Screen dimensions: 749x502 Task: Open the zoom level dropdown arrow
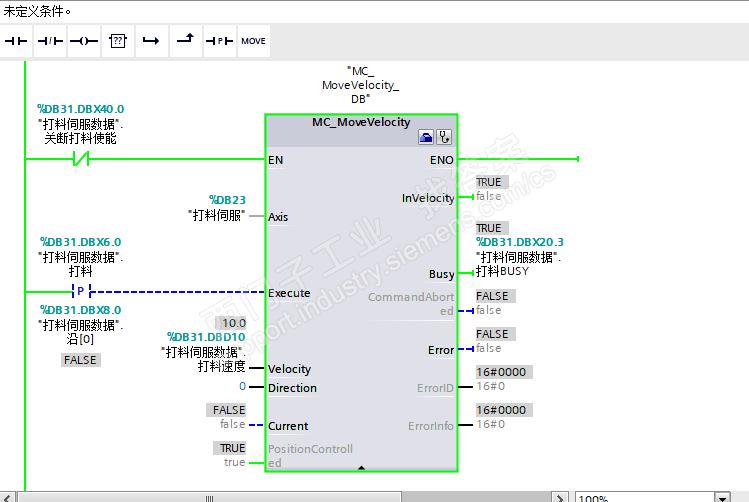pyautogui.click(x=723, y=498)
